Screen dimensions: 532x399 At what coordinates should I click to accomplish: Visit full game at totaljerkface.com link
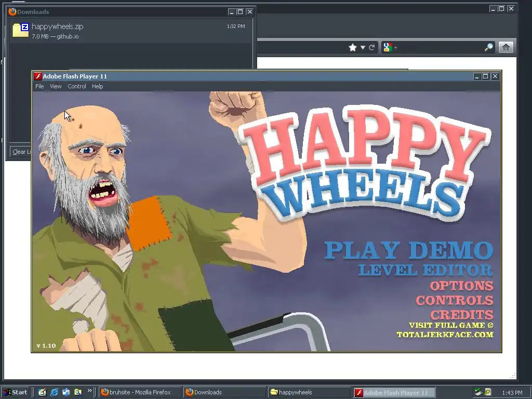coord(445,330)
